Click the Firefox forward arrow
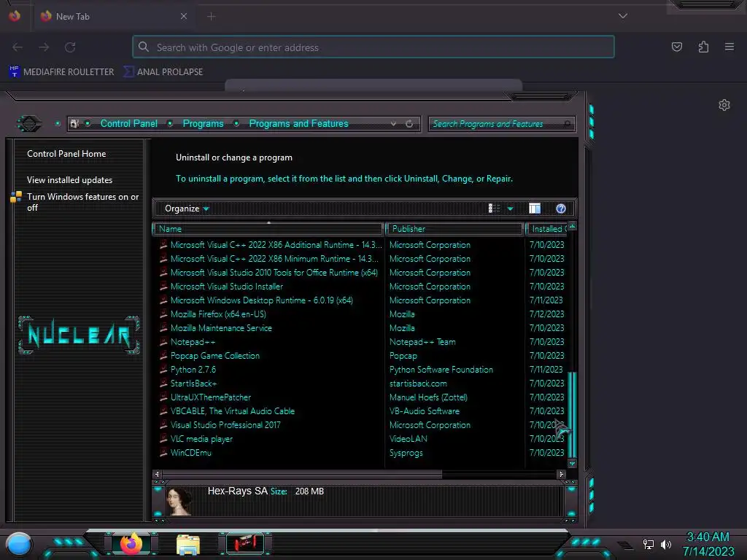The image size is (747, 560). pos(44,47)
